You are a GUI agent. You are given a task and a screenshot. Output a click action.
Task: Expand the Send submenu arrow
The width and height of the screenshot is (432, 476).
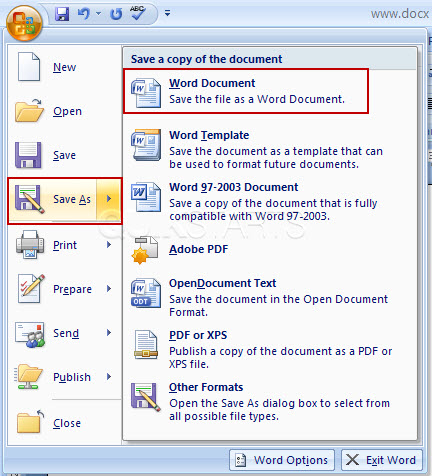tap(109, 333)
